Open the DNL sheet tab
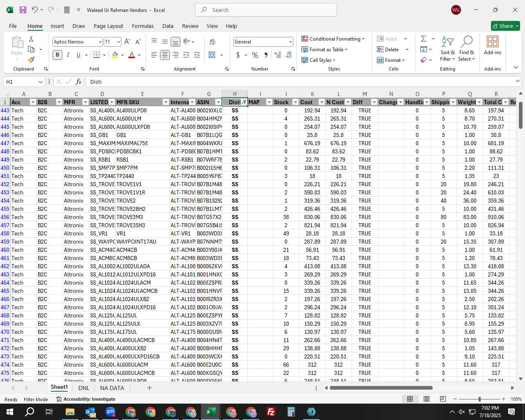This screenshot has height=420, width=525. tap(84, 388)
